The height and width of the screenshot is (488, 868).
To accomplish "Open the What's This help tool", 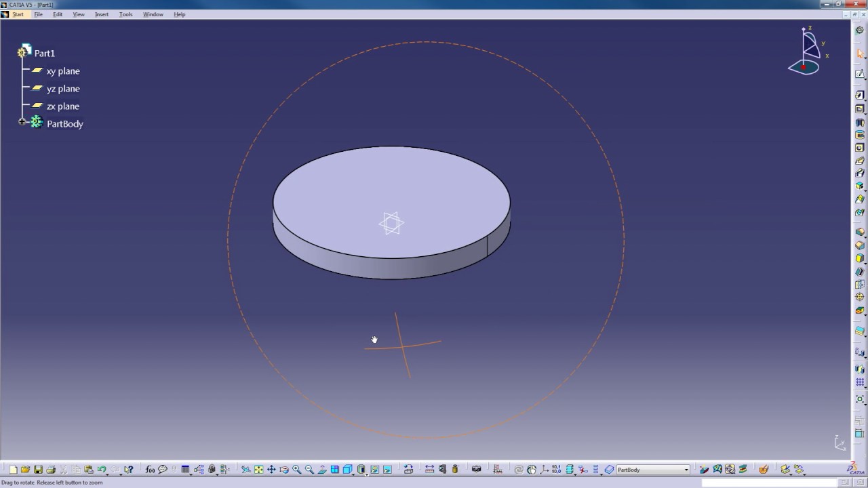I will pyautogui.click(x=128, y=469).
